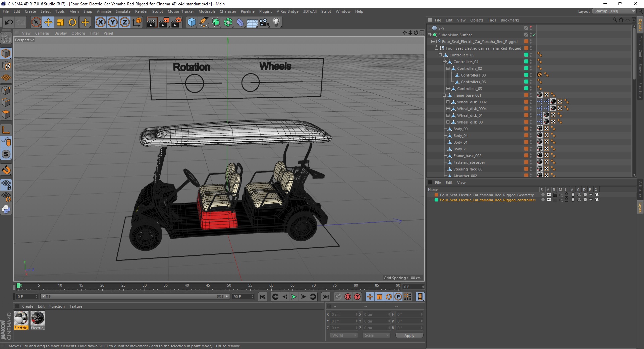Open the MoGraph menu
644x349 pixels.
point(207,11)
